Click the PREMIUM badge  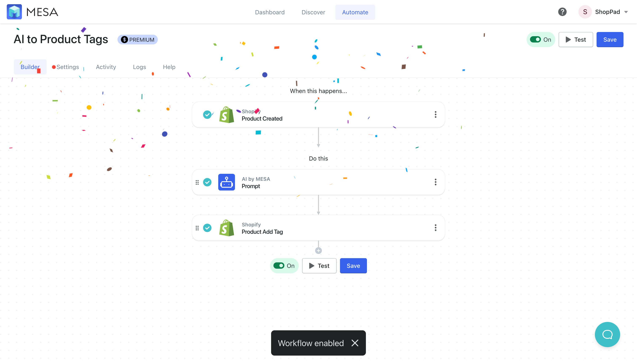point(138,40)
